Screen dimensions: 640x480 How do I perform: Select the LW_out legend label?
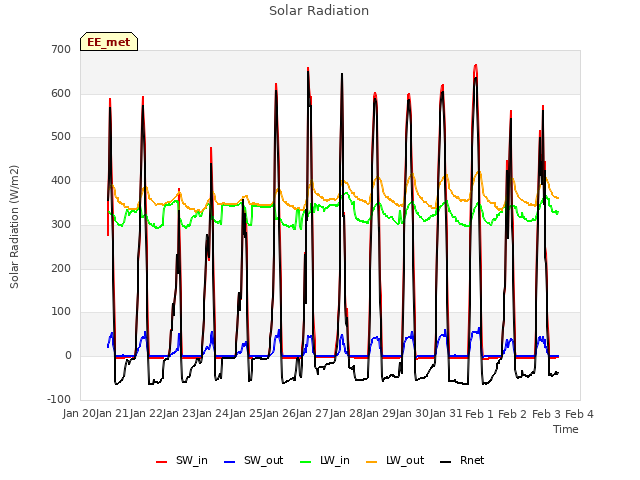coord(405,460)
